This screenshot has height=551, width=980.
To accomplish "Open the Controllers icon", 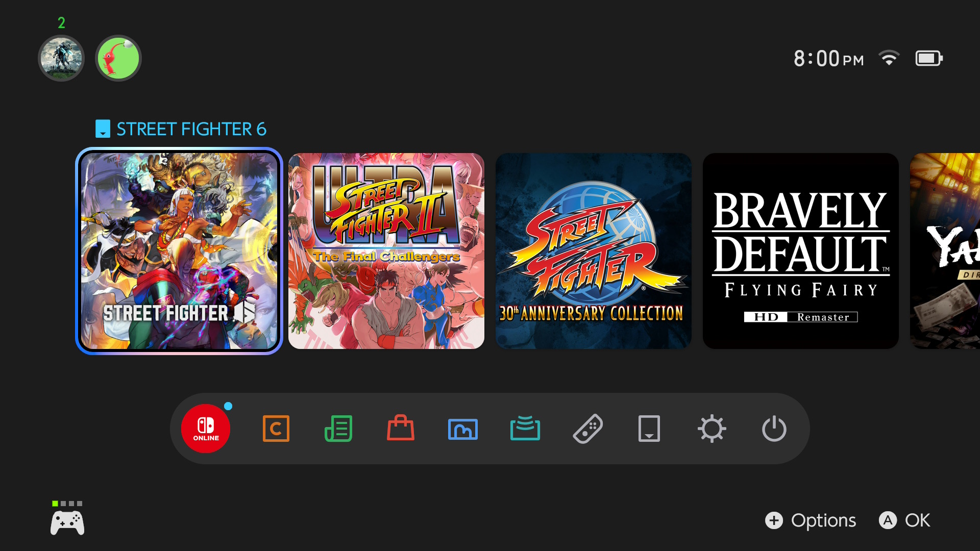I will pyautogui.click(x=587, y=429).
